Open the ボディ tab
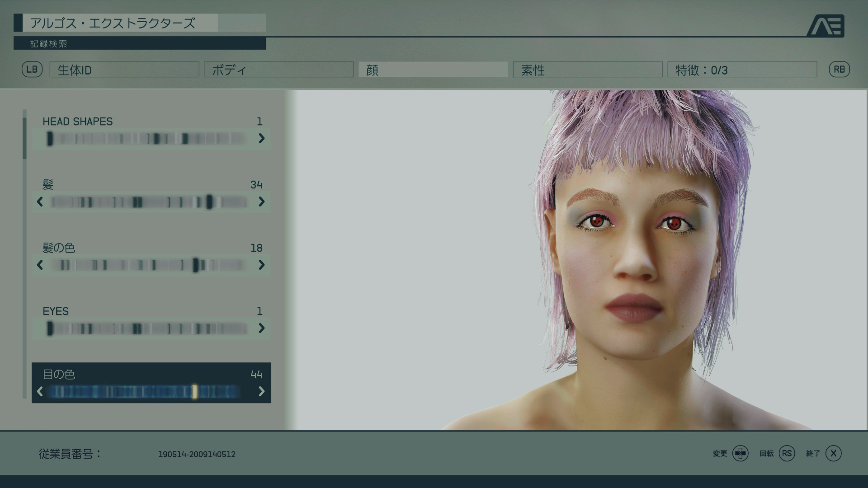This screenshot has height=488, width=868. point(278,70)
